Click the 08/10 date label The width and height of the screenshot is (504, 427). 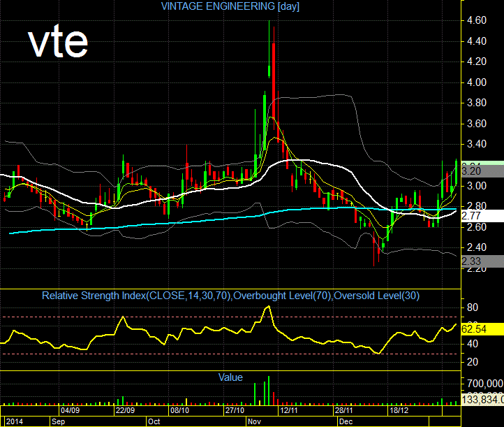[179, 411]
